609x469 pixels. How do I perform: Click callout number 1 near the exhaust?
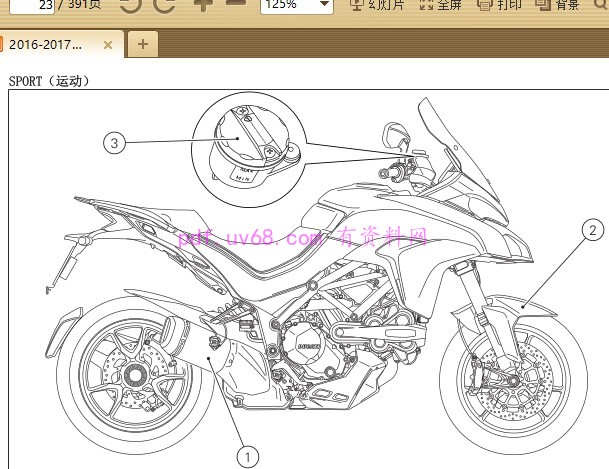click(x=248, y=456)
